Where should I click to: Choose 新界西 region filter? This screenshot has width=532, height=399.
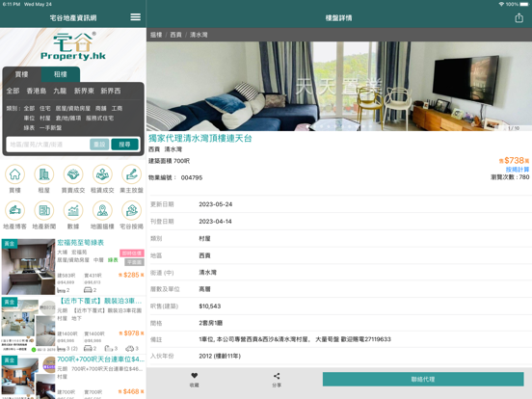pos(111,91)
